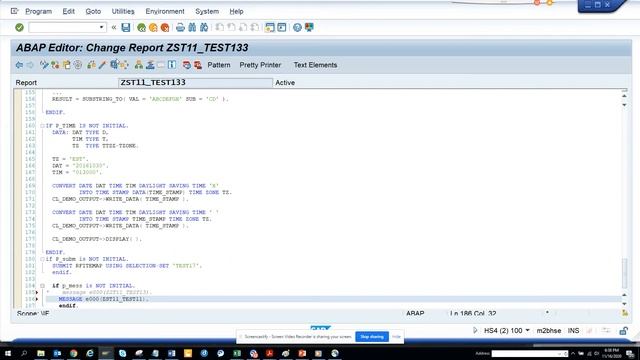The width and height of the screenshot is (640, 360).
Task: Open Excel from the taskbar
Action: (x=237, y=353)
